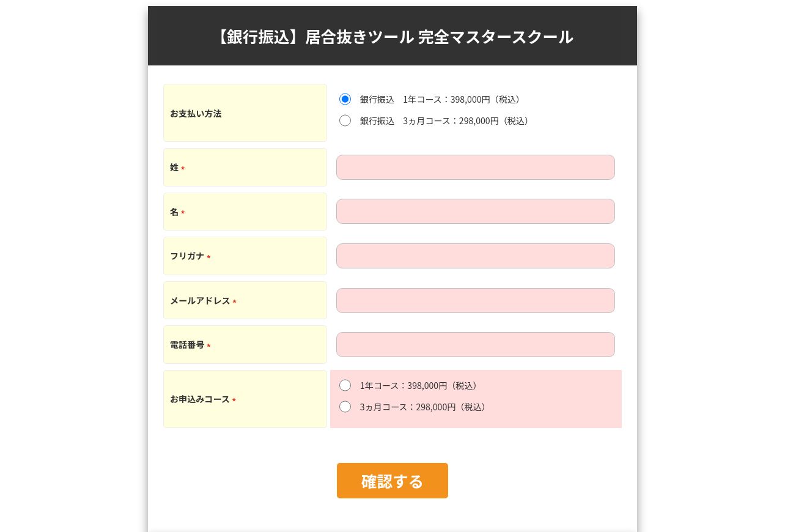Click the メールアドレス label
The height and width of the screenshot is (532, 785).
[200, 300]
